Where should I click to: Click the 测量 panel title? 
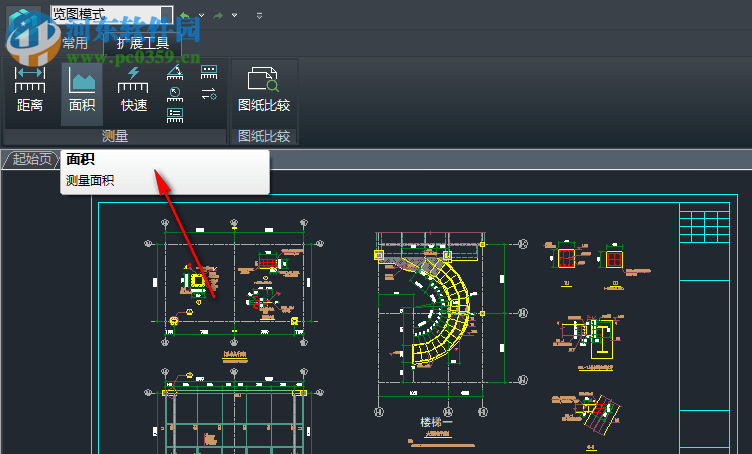115,136
